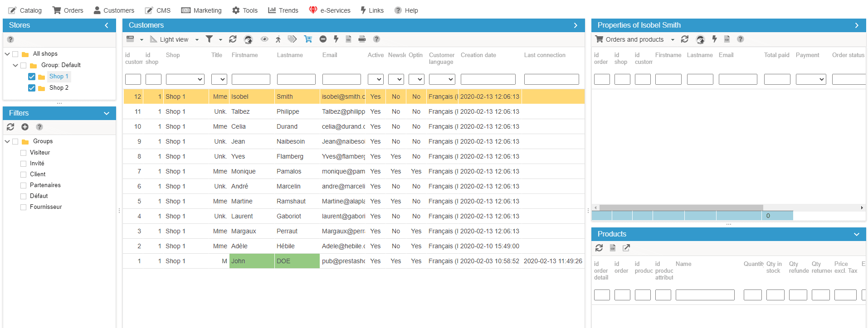Open the Products panel external link icon

pos(626,248)
